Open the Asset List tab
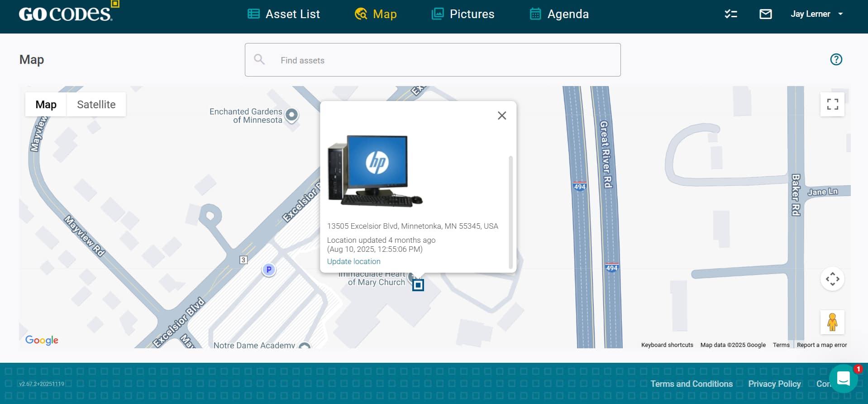The image size is (868, 404). point(284,14)
